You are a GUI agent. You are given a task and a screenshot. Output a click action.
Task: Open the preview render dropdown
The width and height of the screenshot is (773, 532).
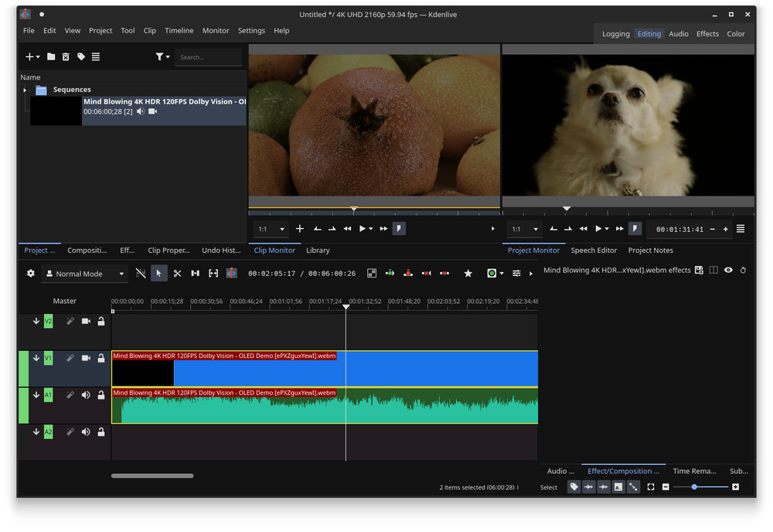click(x=502, y=273)
